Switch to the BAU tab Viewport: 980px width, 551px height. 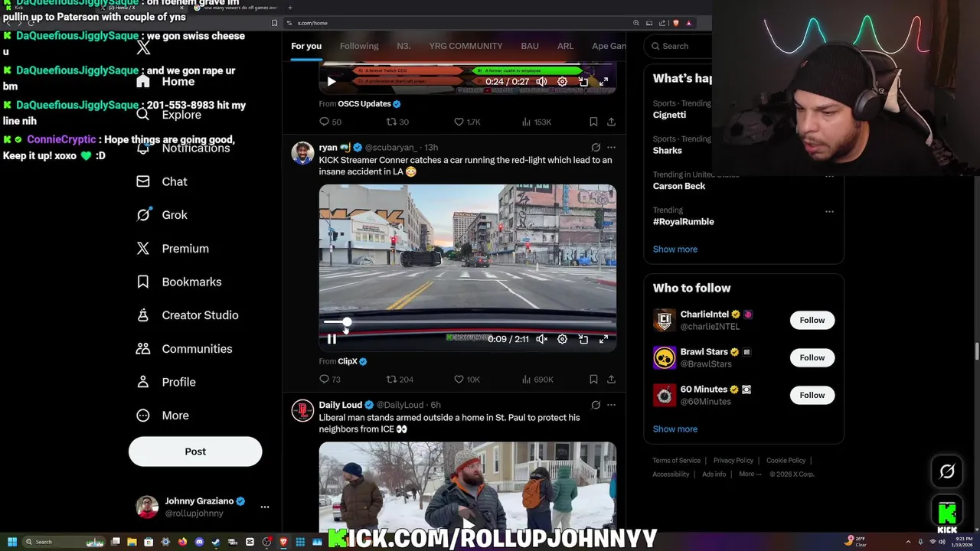[x=530, y=46]
